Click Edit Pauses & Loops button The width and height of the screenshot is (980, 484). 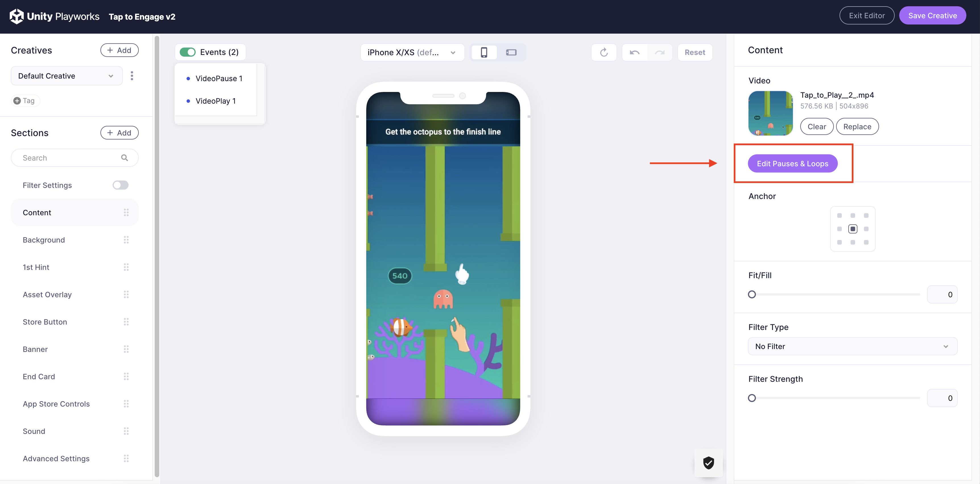(x=792, y=163)
